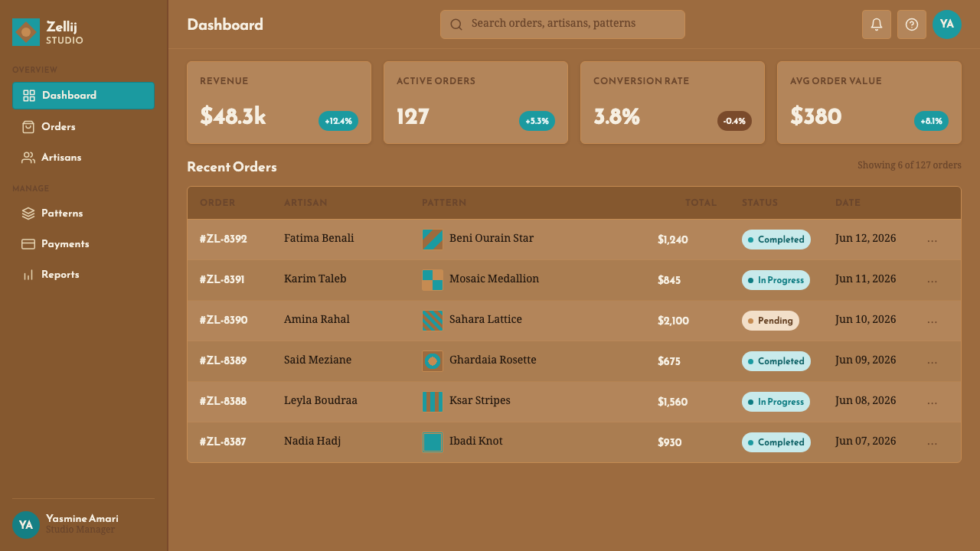This screenshot has height=551, width=980.
Task: Sort by the Artisan column header
Action: coord(305,203)
